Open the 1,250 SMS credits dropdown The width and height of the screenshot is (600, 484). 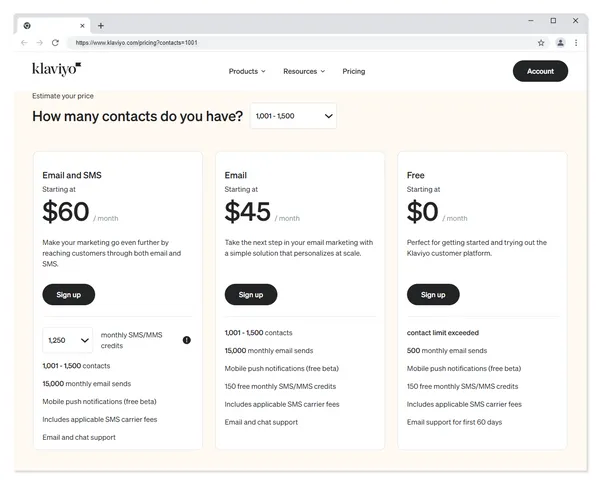pos(68,340)
